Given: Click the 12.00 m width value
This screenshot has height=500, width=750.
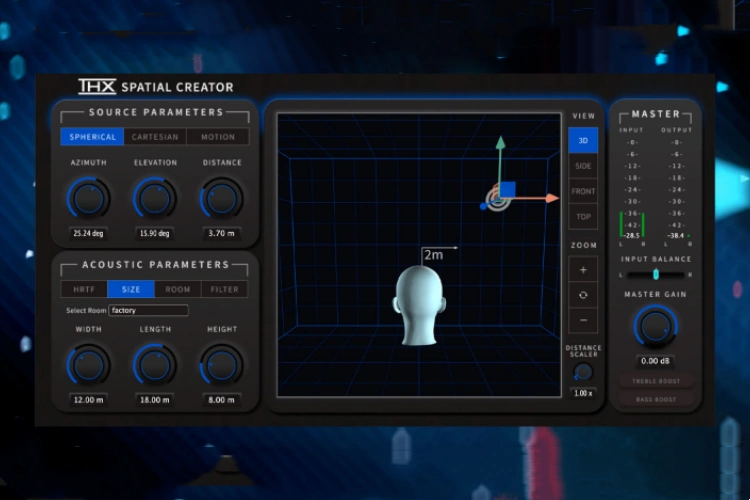Looking at the screenshot, I should [88, 400].
